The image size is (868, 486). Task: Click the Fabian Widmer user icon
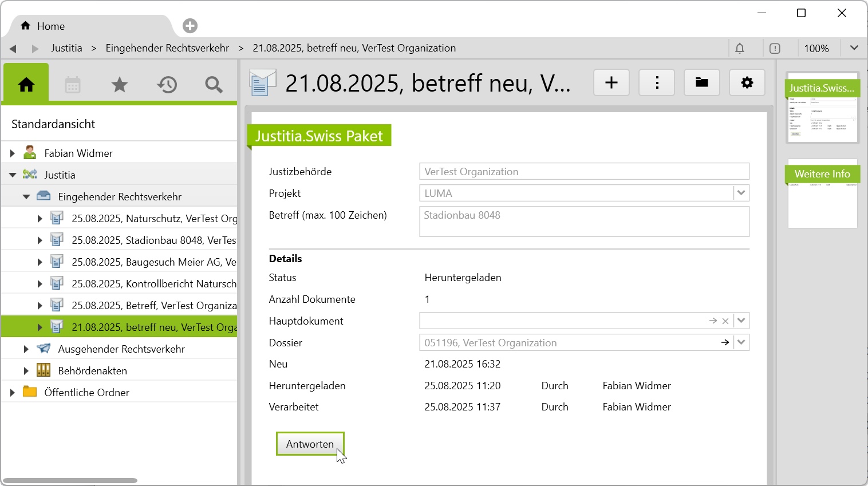tap(30, 153)
